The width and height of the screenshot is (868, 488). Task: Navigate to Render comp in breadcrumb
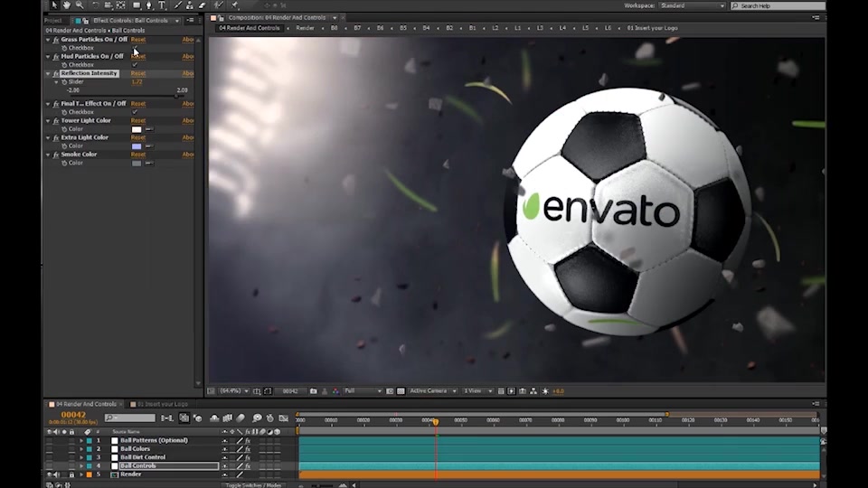(305, 28)
